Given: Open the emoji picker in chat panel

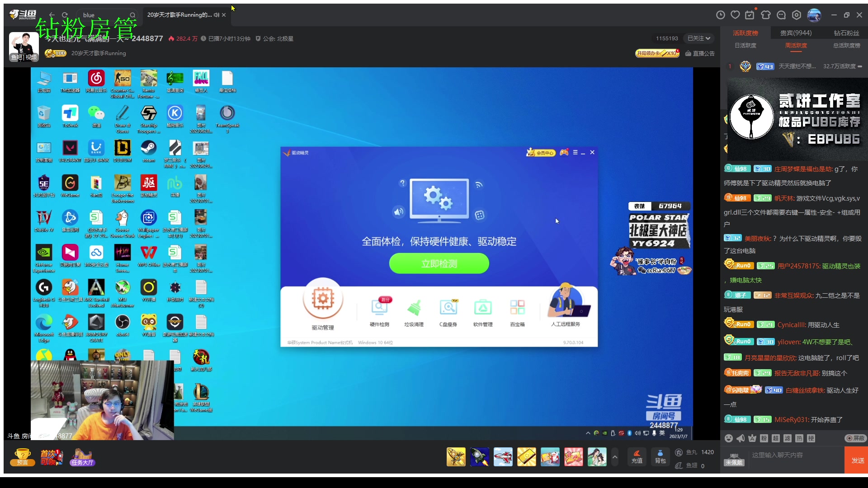Looking at the screenshot, I should click(x=728, y=438).
